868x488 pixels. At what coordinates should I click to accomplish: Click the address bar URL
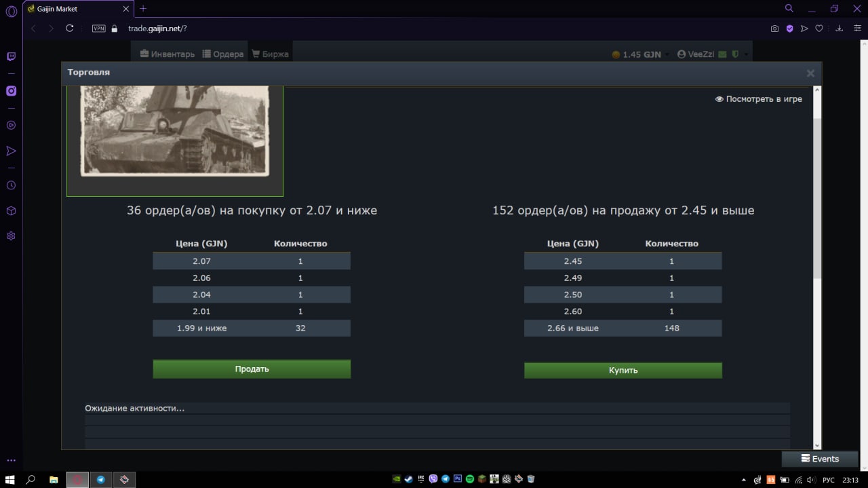pos(157,29)
